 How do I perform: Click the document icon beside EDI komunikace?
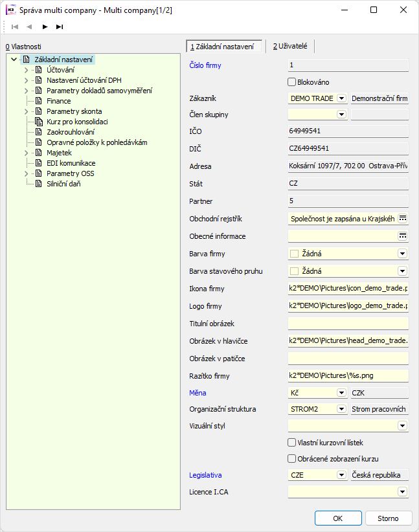[x=39, y=163]
